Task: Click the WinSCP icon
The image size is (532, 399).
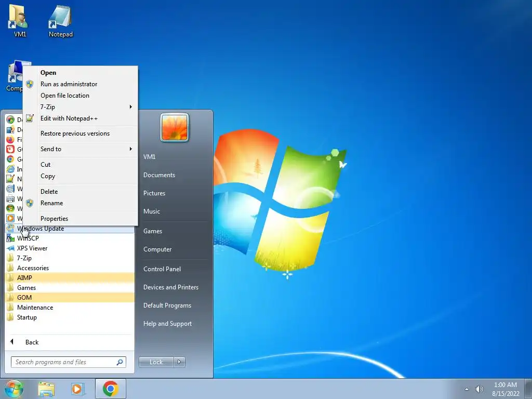Action: pyautogui.click(x=10, y=238)
